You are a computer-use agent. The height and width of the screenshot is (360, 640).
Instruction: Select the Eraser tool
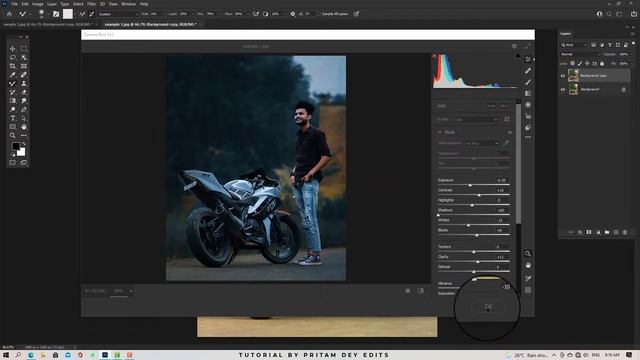click(x=24, y=92)
